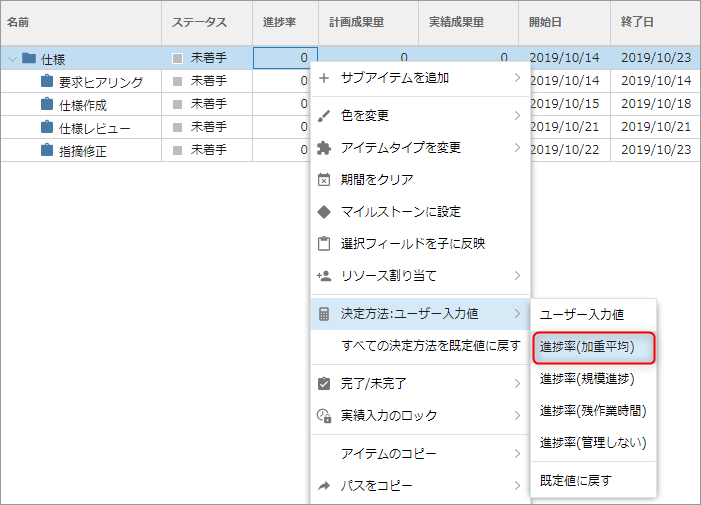
Task: Expand the 完了/未完了 submenu arrow
Action: (x=517, y=383)
